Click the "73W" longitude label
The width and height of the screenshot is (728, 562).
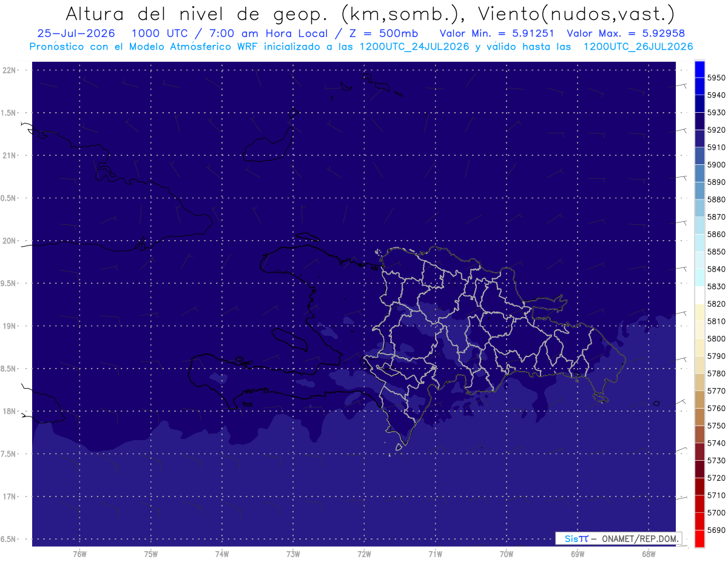(x=293, y=554)
